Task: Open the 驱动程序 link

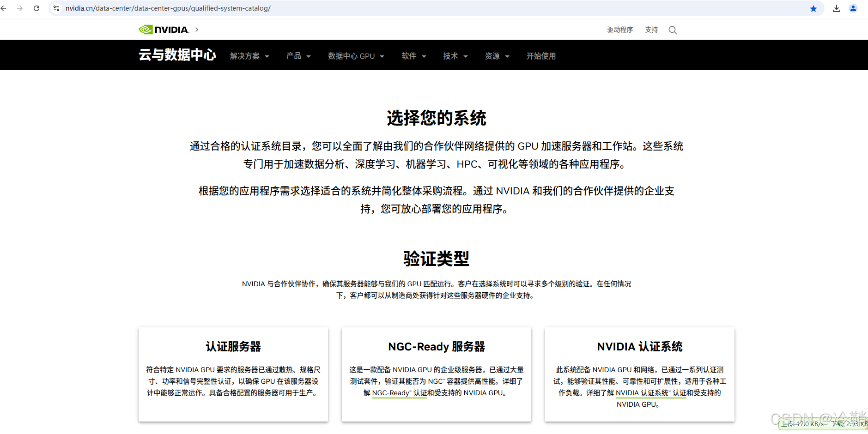Action: [x=620, y=30]
